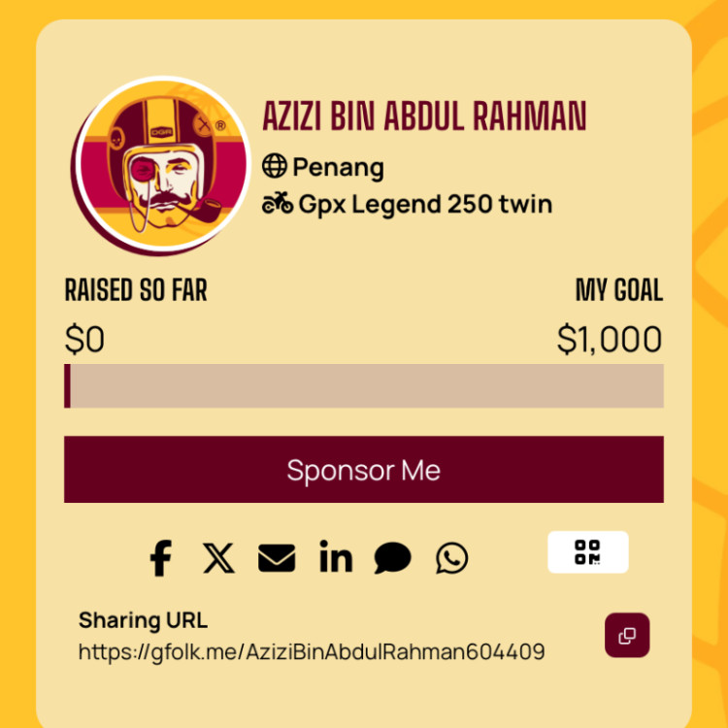Image resolution: width=728 pixels, height=728 pixels.
Task: Click the name Azizi Bin Abdul Rahman
Action: tap(424, 116)
